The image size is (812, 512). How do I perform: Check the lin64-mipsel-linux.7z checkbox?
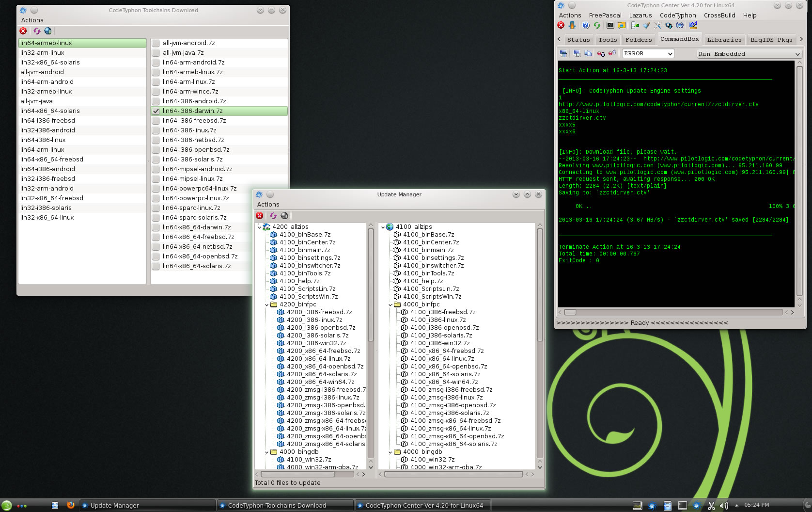156,179
